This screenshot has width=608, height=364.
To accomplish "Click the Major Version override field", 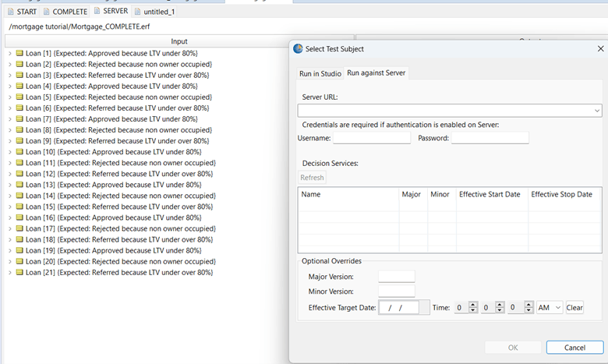I will pyautogui.click(x=396, y=277).
